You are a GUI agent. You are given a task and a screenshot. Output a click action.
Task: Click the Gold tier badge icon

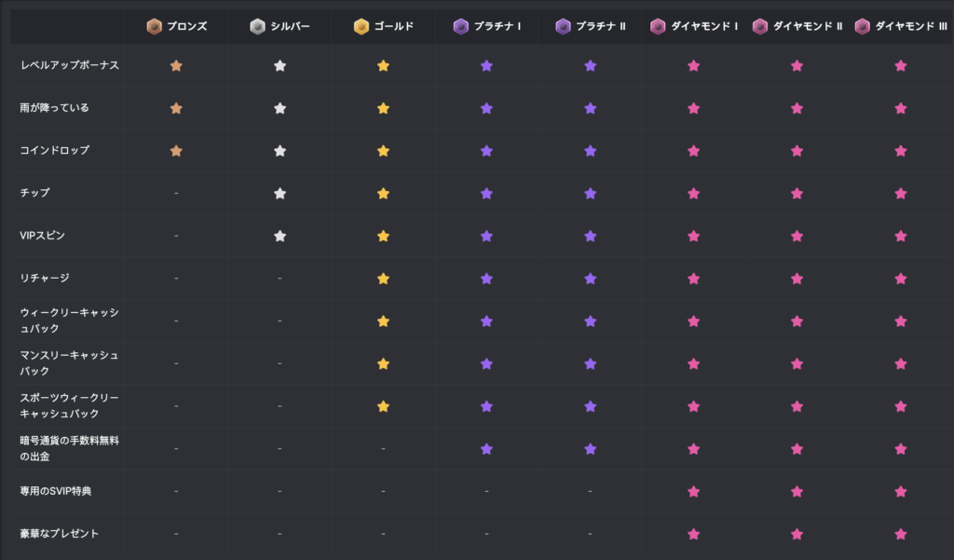pos(361,26)
